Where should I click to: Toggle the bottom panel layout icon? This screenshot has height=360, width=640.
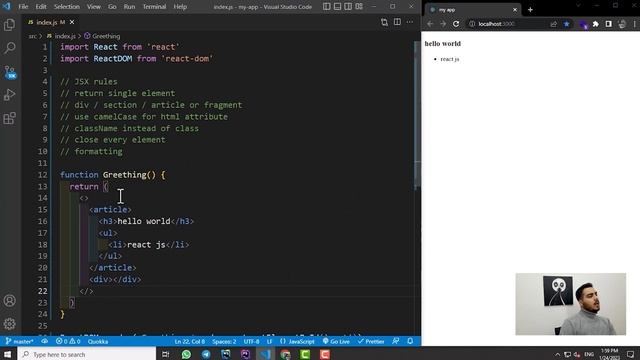[x=337, y=7]
